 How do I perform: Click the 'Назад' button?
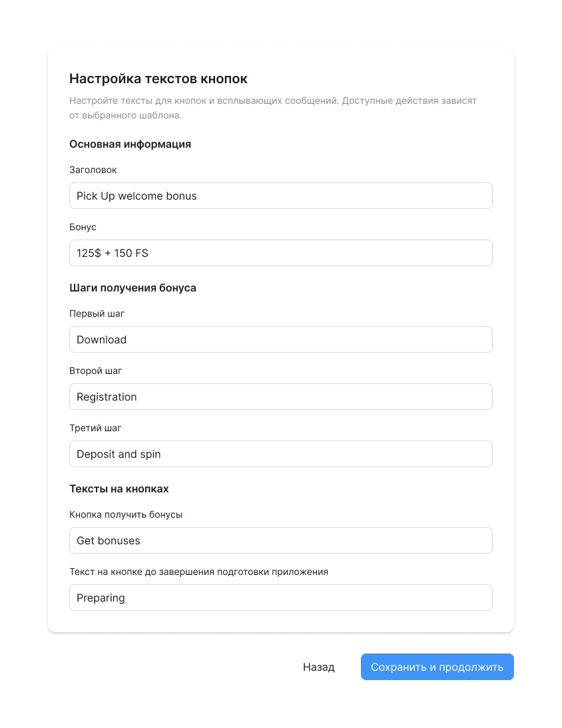tap(319, 667)
